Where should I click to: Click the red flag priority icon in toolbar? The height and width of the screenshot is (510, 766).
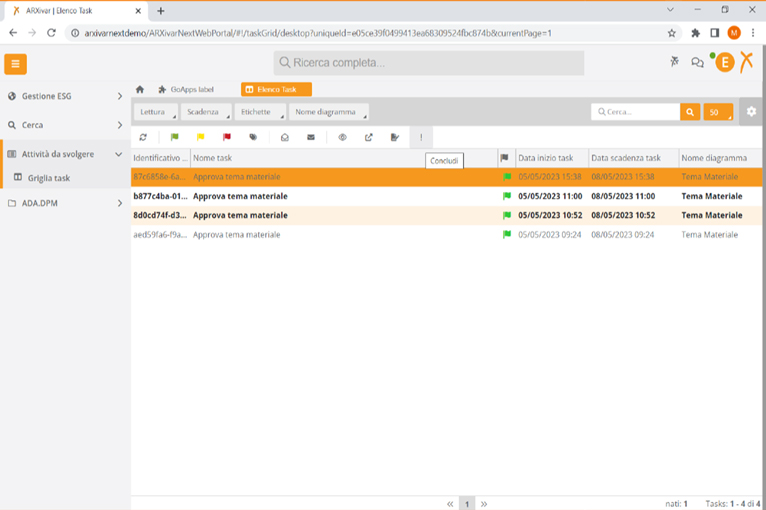(x=227, y=137)
